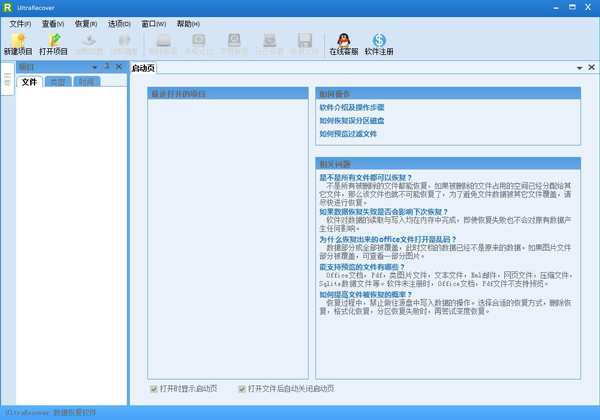600x420 pixels.
Task: Click the 如何操作 section header
Action: [448, 94]
